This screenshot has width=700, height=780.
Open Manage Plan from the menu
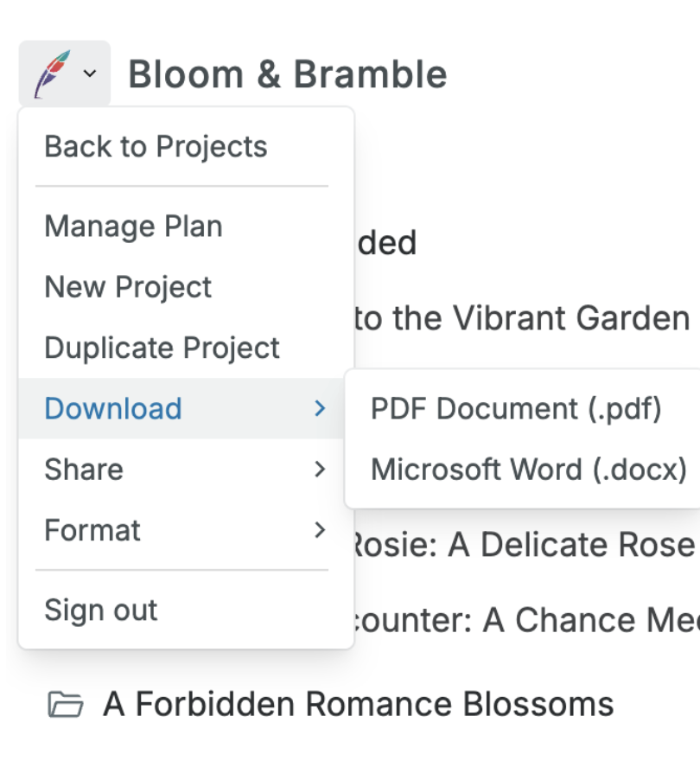(x=133, y=227)
